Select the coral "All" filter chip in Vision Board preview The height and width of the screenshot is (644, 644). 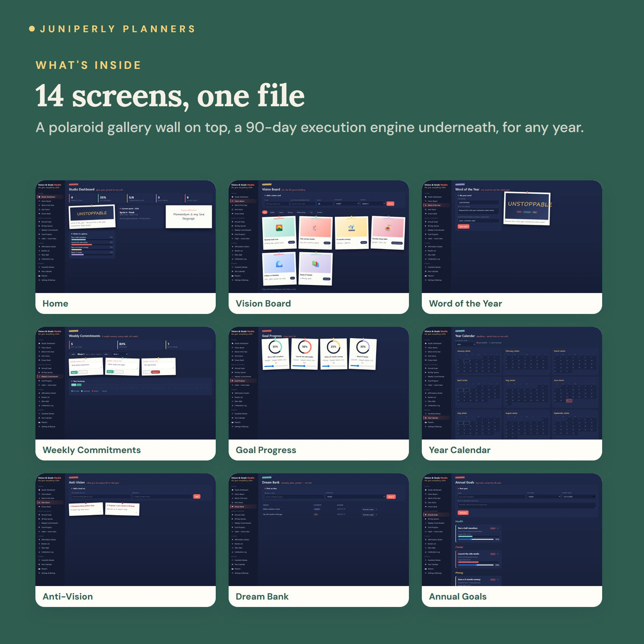pyautogui.click(x=265, y=212)
